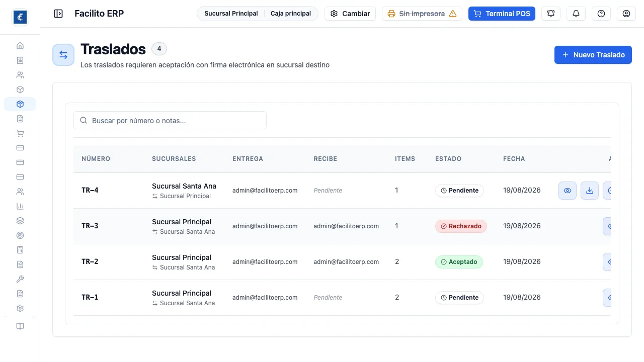This screenshot has height=362, width=644.
Task: Open the user account icon
Action: click(x=626, y=14)
